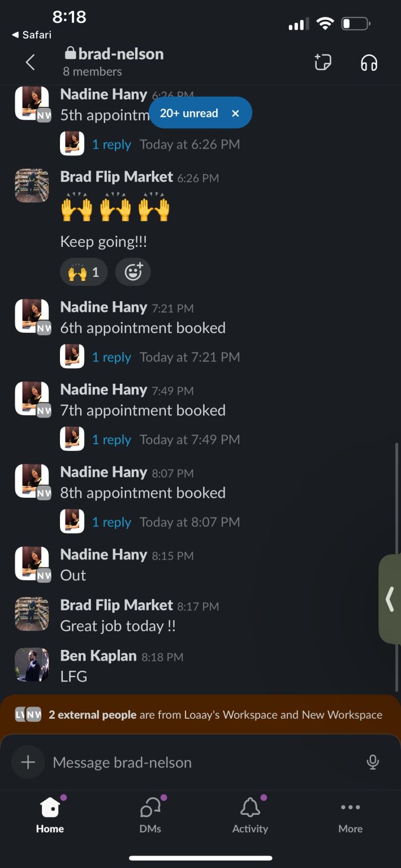Go back using the top-left chevron
Viewport: 401px width, 868px height.
click(31, 62)
